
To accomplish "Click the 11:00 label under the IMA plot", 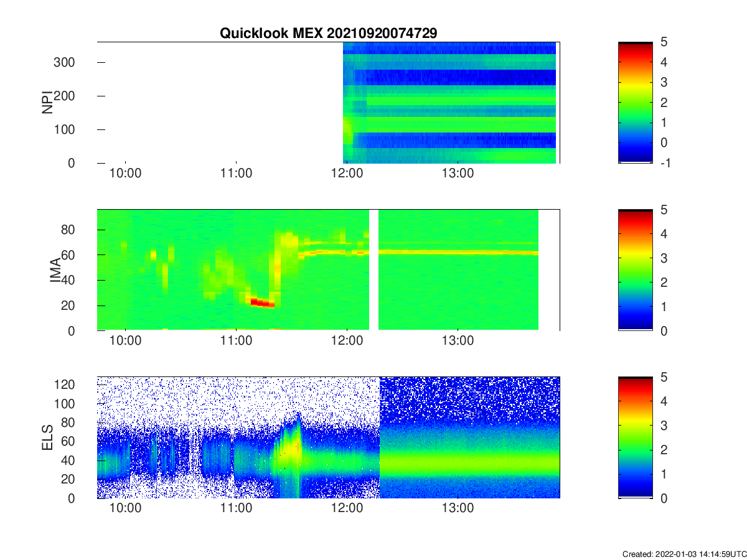I will coord(237,342).
